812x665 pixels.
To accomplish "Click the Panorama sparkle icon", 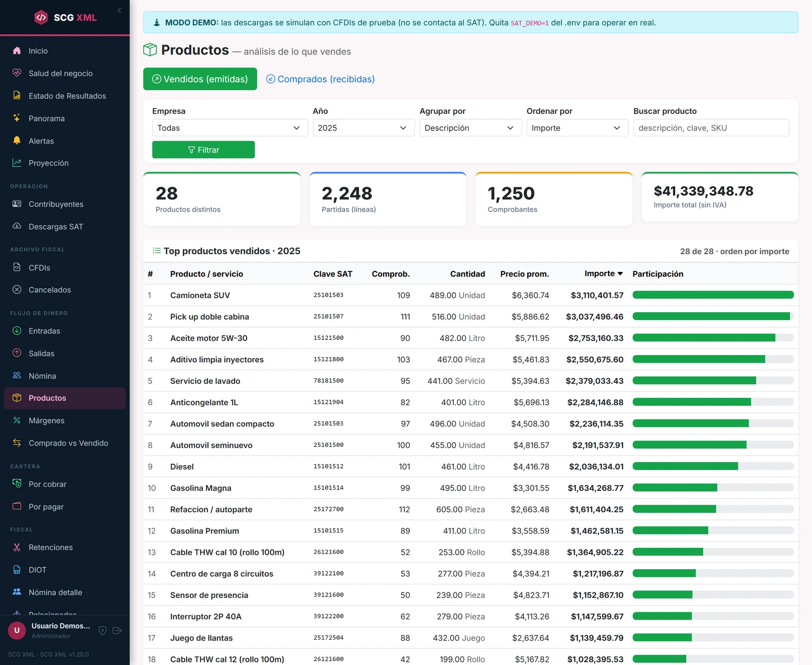I will [x=17, y=118].
